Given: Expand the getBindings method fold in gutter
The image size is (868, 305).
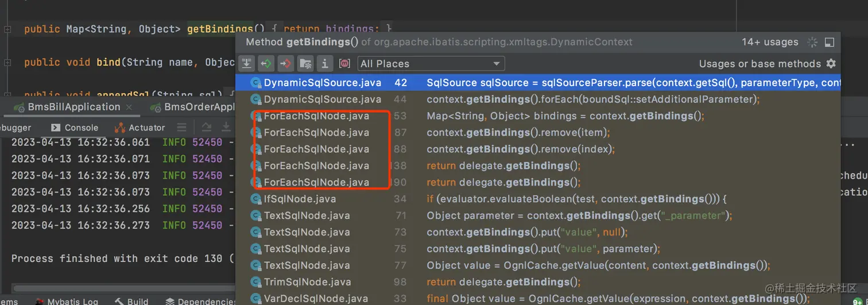Looking at the screenshot, I should (7, 29).
